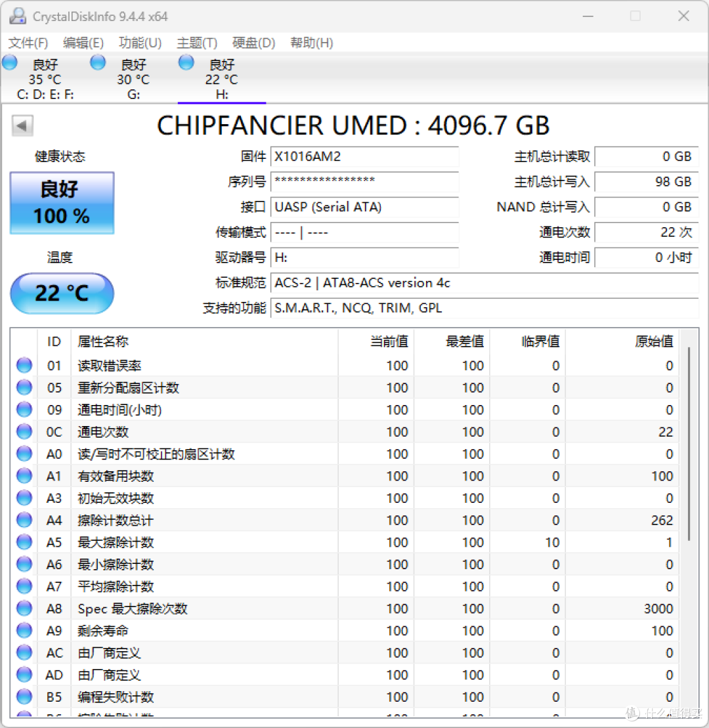
Task: Open the 功能(U) menu
Action: pos(139,43)
